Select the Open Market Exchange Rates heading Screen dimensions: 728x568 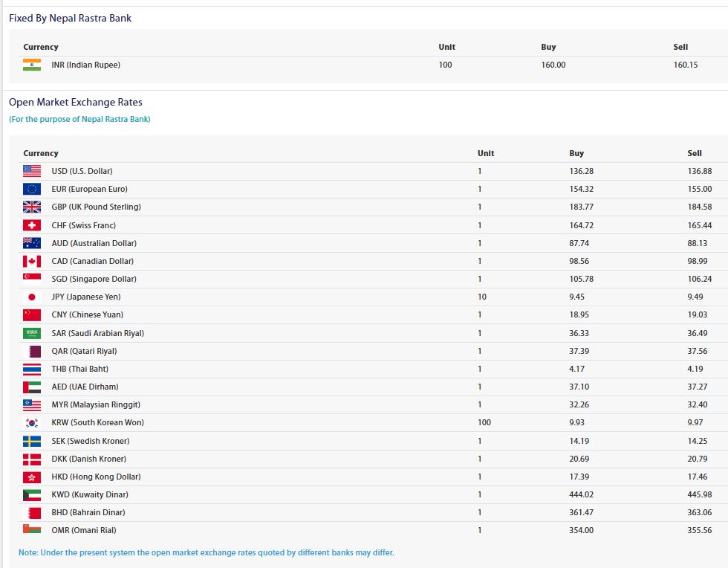(x=76, y=103)
